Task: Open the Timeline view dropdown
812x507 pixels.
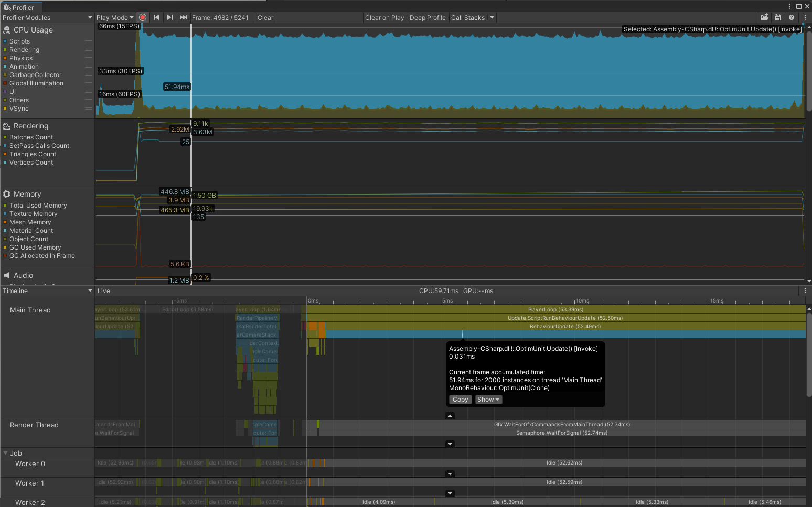Action: [x=47, y=291]
